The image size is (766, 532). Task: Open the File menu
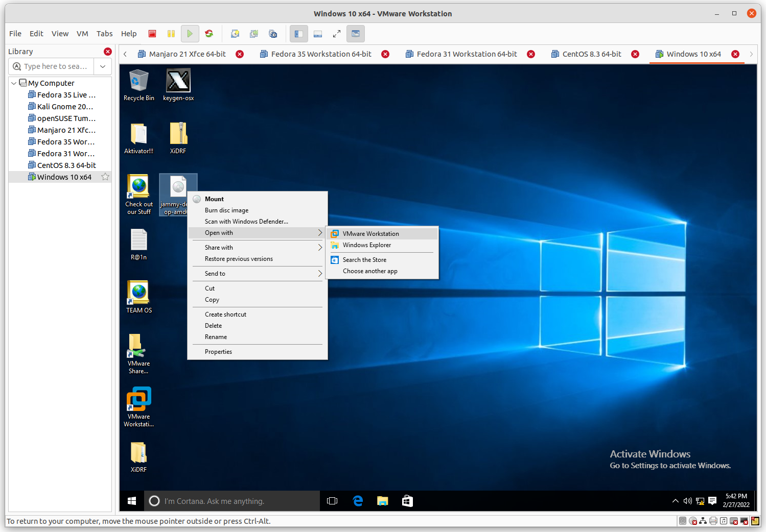[x=15, y=34]
